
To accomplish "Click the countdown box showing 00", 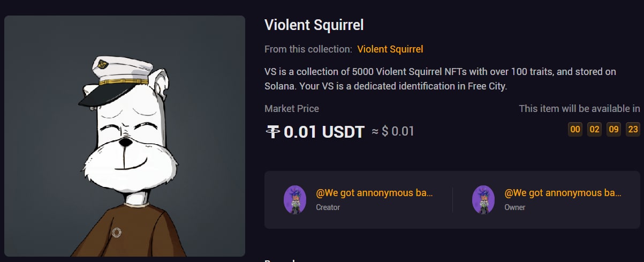I will click(575, 129).
